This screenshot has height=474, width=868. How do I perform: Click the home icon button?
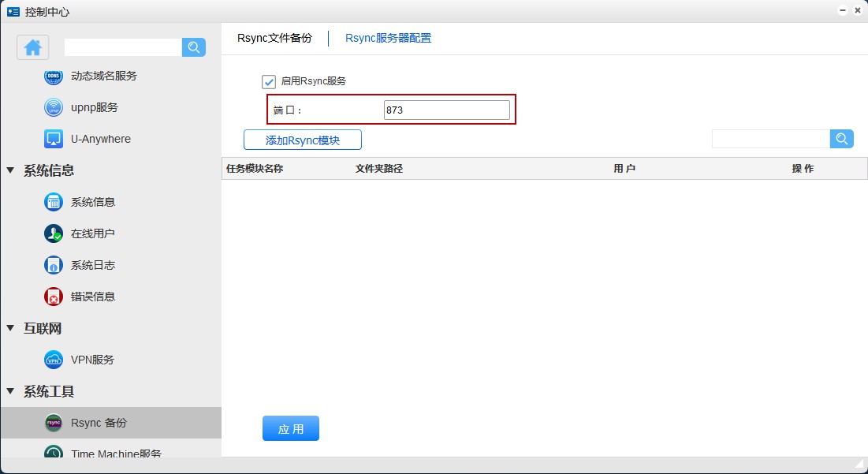click(33, 47)
